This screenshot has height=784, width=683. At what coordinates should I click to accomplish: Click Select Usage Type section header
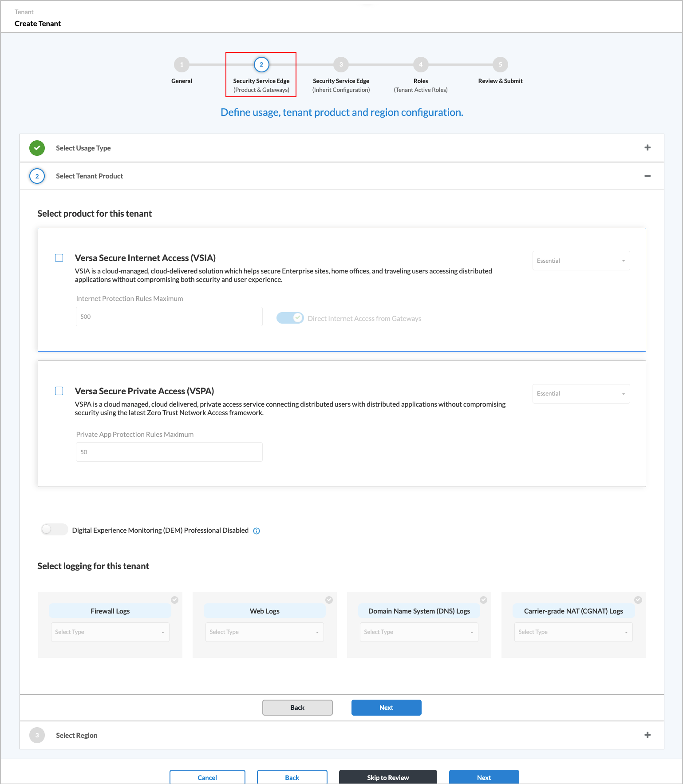click(342, 148)
